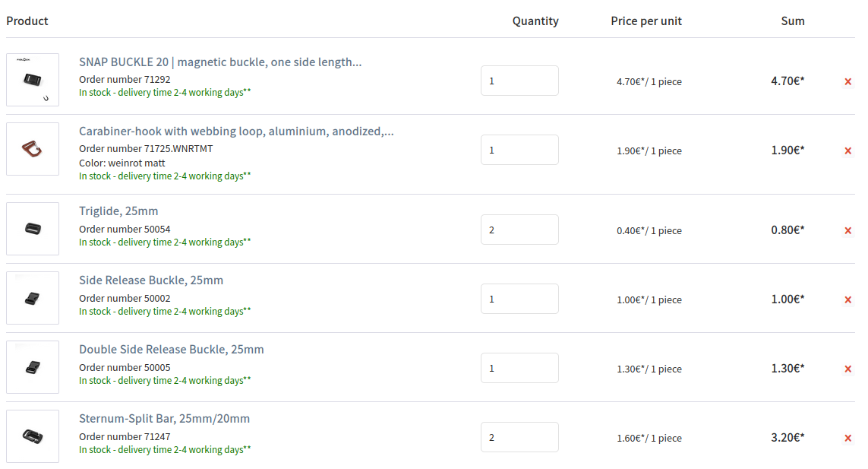
Task: View Sternum-Split Bar product thumbnail
Action: pyautogui.click(x=33, y=436)
